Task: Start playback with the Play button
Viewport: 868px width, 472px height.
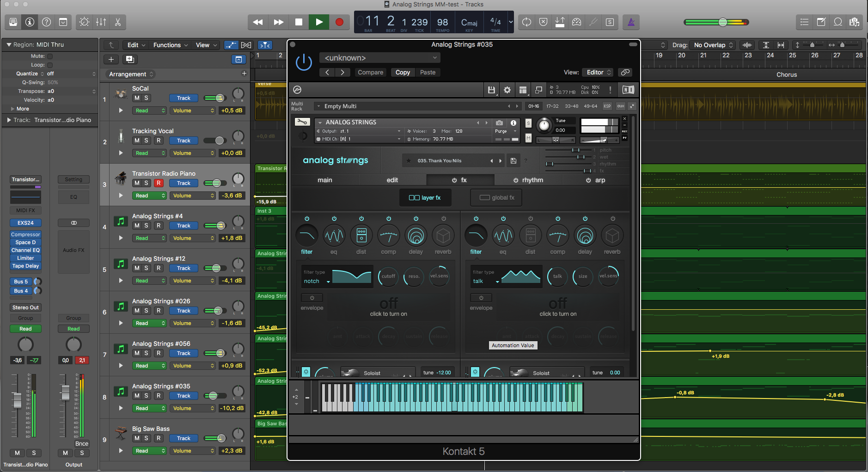Action: pyautogui.click(x=319, y=22)
